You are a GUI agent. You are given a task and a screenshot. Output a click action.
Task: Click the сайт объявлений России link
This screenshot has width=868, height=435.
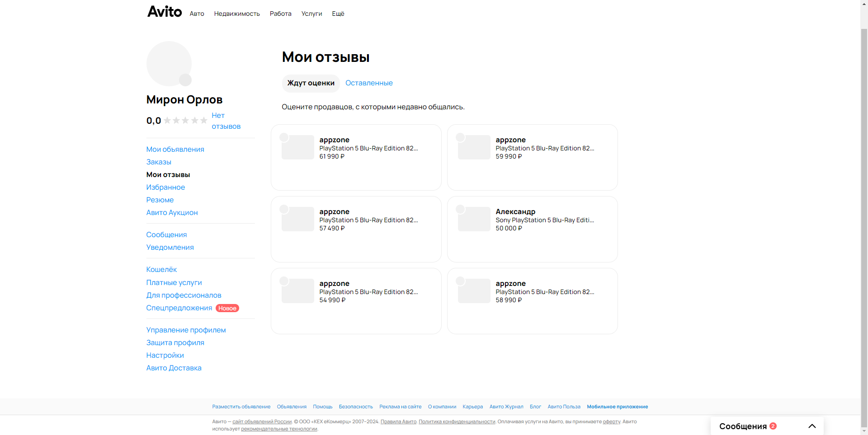click(262, 422)
